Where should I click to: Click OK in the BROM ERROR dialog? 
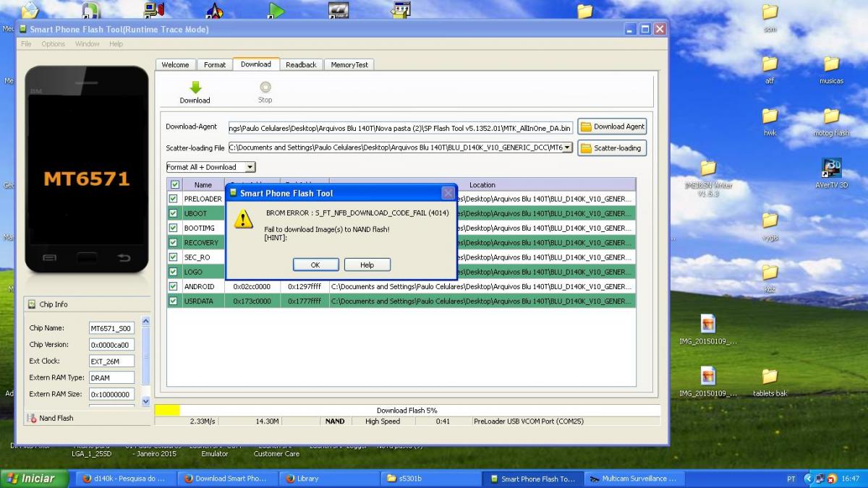click(315, 265)
